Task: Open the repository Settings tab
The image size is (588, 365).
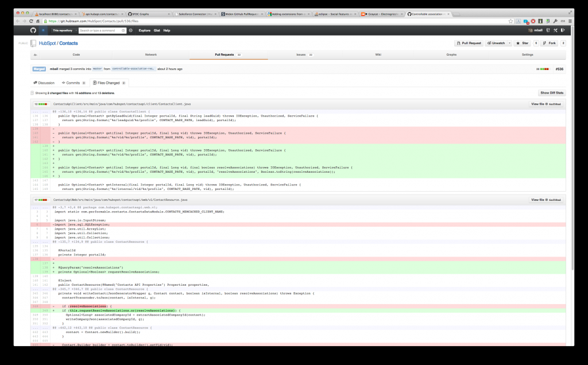Action: pyautogui.click(x=527, y=55)
